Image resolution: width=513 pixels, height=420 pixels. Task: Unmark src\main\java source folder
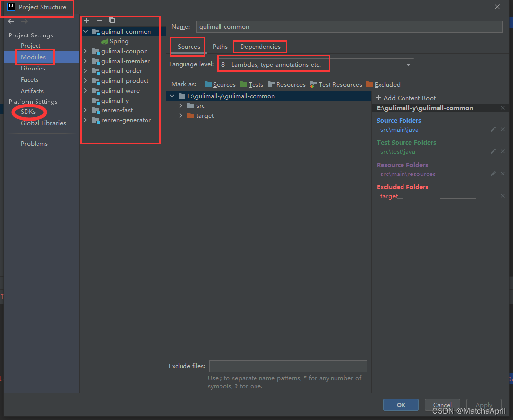tap(503, 130)
